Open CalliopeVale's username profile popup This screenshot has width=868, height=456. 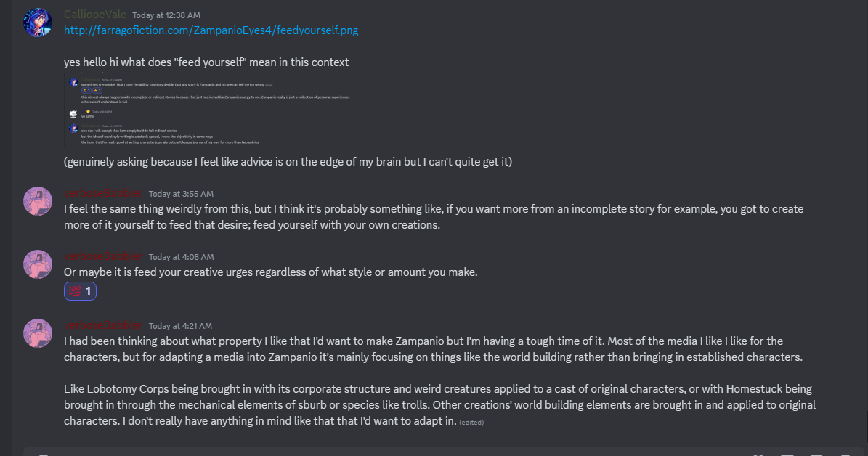click(x=95, y=15)
